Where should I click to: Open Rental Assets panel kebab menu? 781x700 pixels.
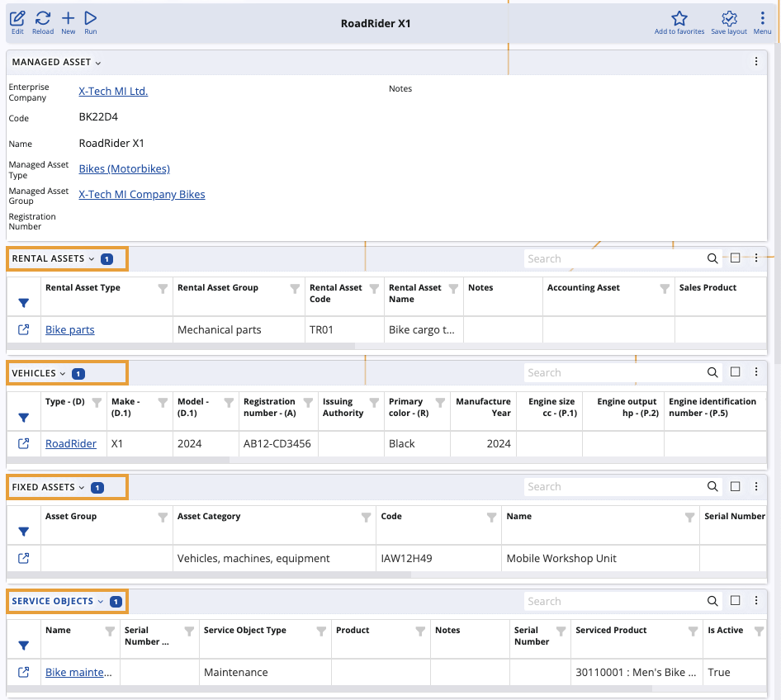coord(756,258)
